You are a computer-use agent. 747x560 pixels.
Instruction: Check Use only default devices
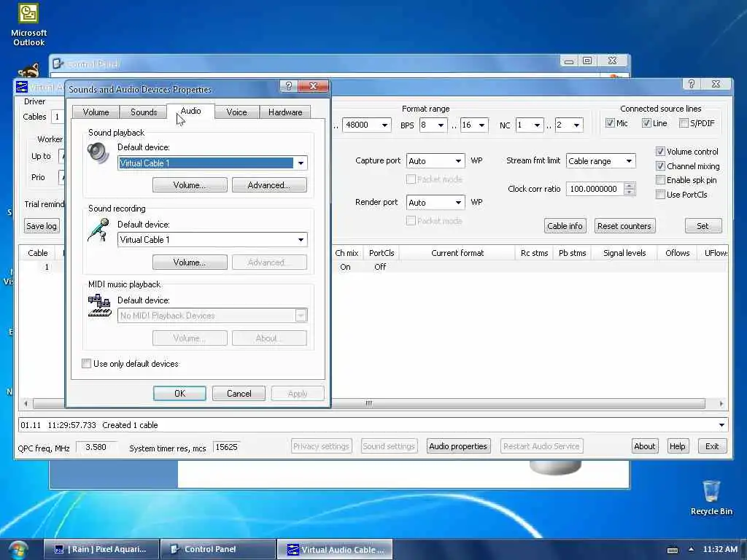click(x=86, y=364)
